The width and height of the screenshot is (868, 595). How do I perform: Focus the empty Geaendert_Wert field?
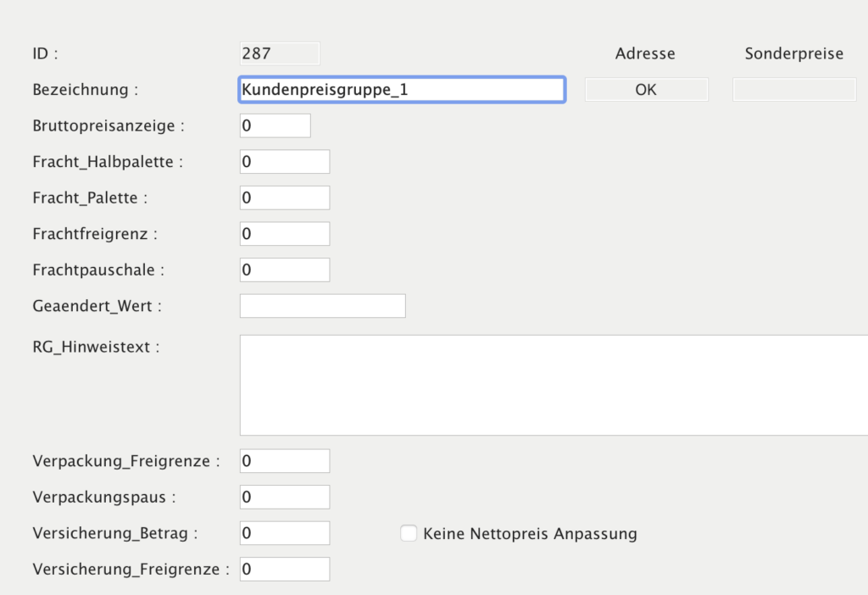tap(322, 306)
